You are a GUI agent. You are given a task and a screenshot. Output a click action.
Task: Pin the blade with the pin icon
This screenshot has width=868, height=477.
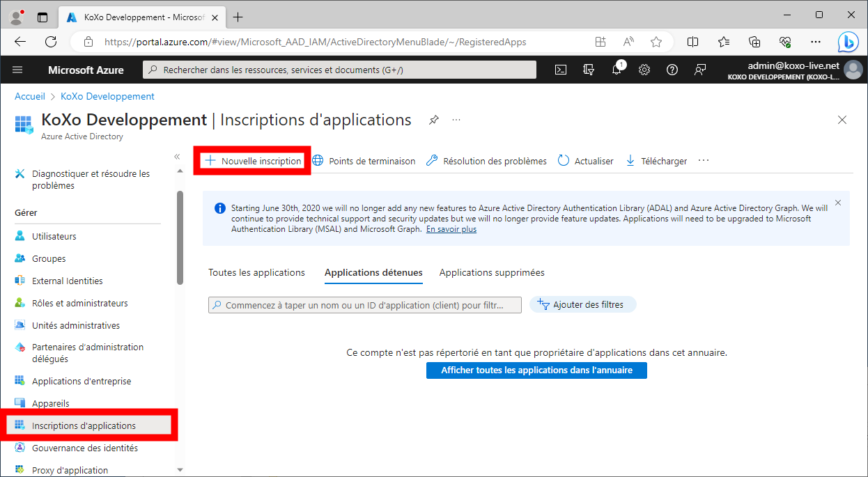[433, 120]
